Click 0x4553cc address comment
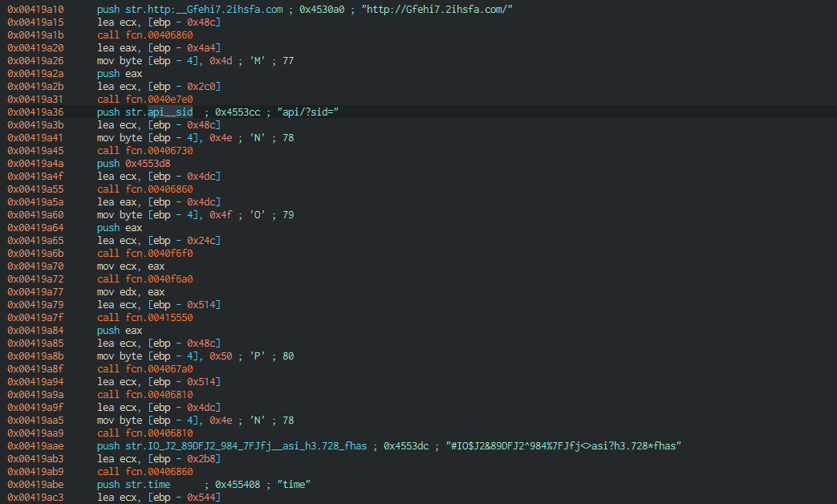This screenshot has width=837, height=504. pyautogui.click(x=238, y=112)
